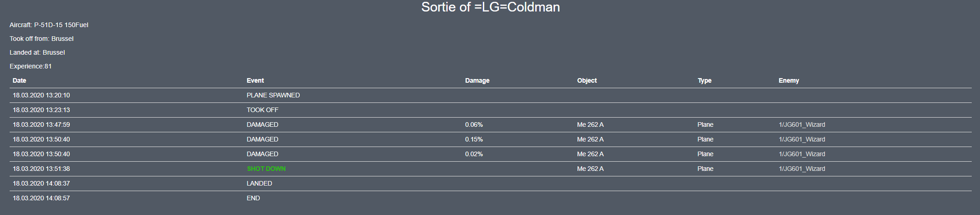Click the Experience:81 text
The height and width of the screenshot is (215, 980).
[x=30, y=66]
